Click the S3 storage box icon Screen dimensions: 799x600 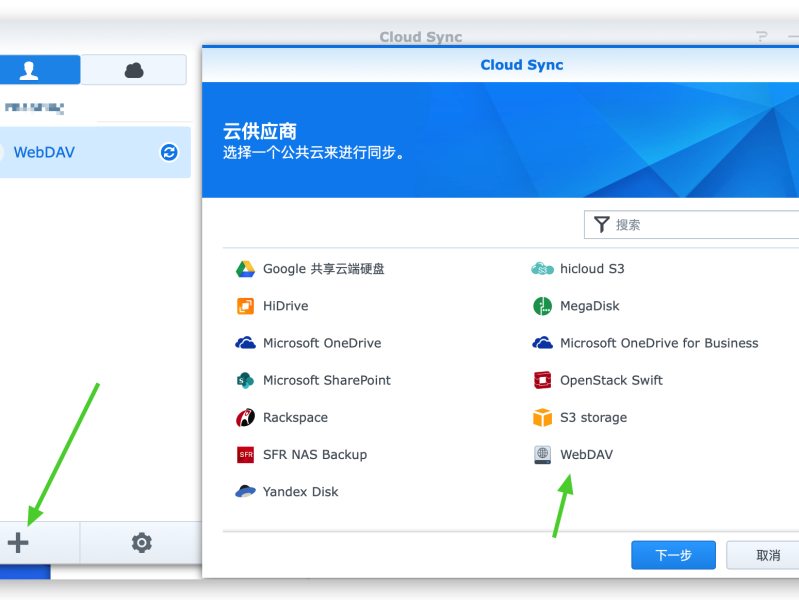tap(542, 418)
